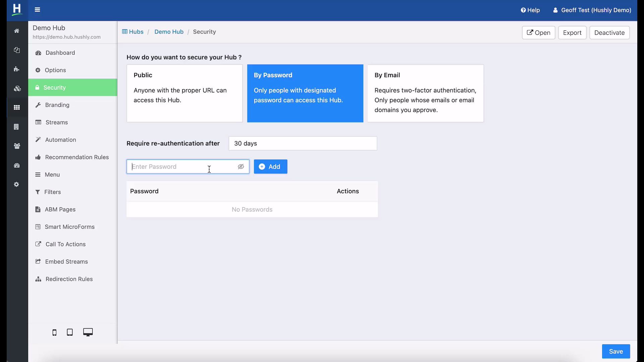This screenshot has height=362, width=644.
Task: Open the analytics gauge icon in left rail
Action: click(17, 165)
